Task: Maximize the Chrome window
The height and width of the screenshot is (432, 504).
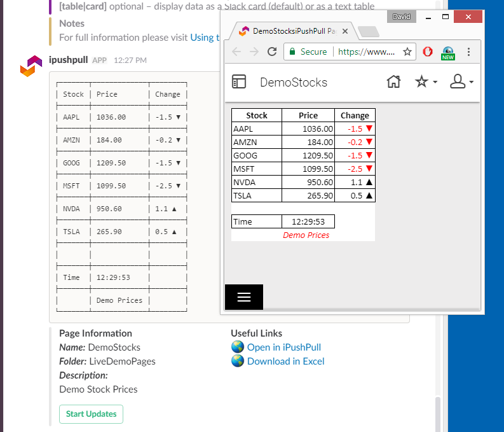Action: coord(446,17)
